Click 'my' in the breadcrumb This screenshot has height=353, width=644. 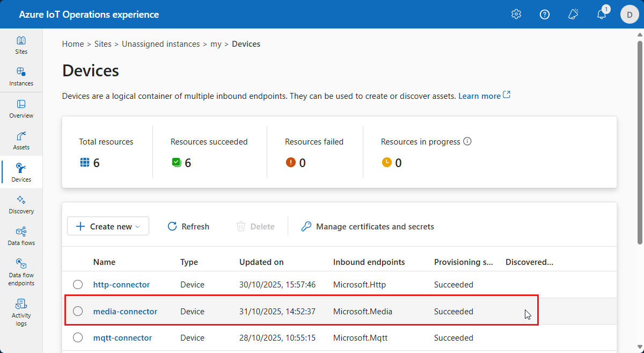[x=216, y=44]
